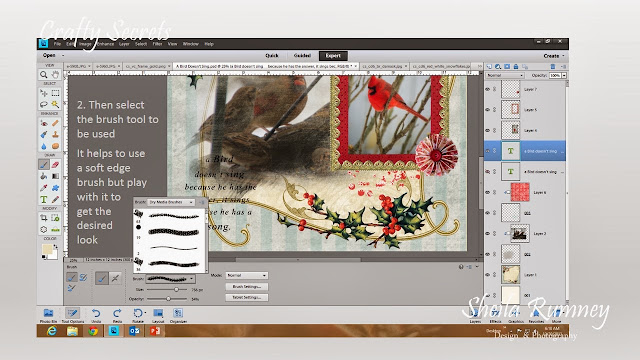Screen dimensions: 640x360
Task: Select the Zoom magnifier tool
Action: [44, 75]
